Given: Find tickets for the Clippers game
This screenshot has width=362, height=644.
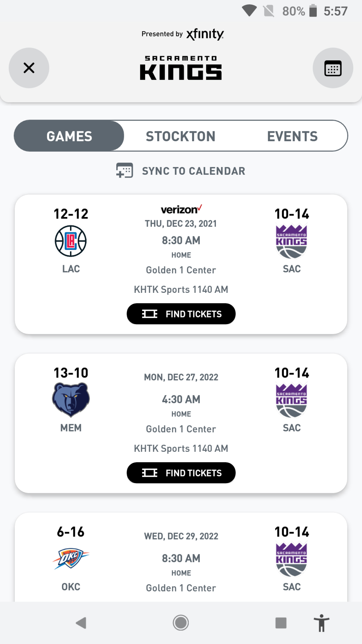Looking at the screenshot, I should pos(181,314).
